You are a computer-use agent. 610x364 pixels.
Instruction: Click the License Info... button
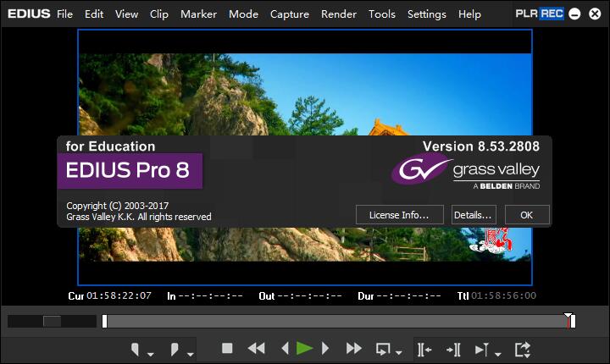(400, 215)
